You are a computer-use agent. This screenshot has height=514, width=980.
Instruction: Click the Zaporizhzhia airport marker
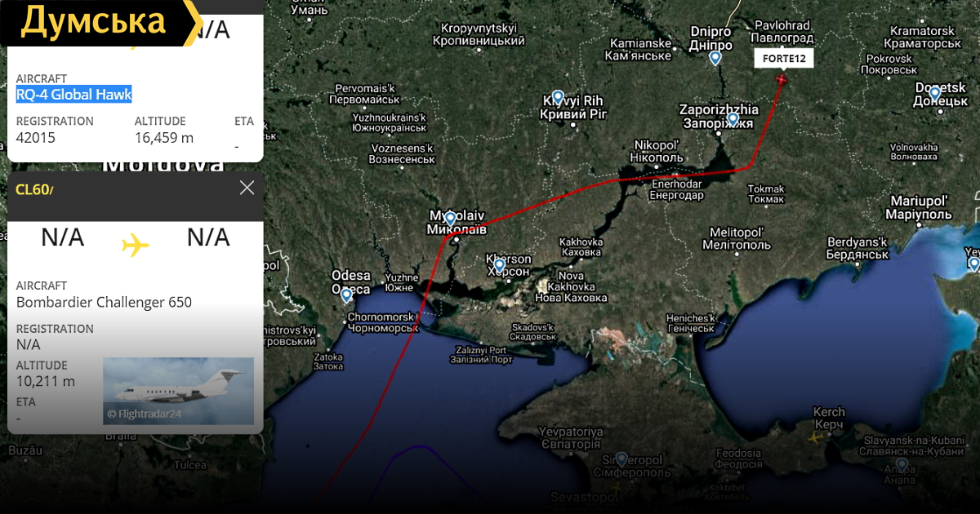pyautogui.click(x=733, y=119)
